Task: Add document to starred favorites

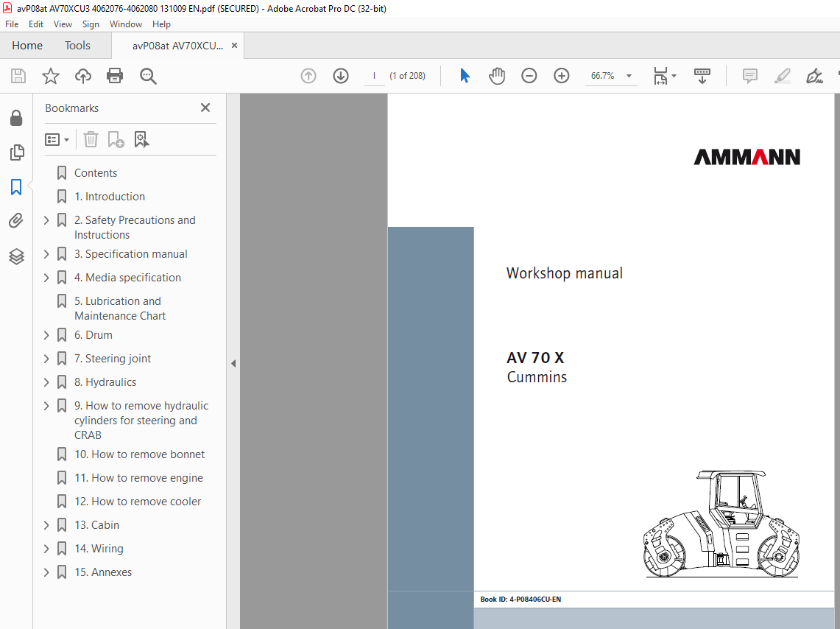Action: [x=50, y=76]
